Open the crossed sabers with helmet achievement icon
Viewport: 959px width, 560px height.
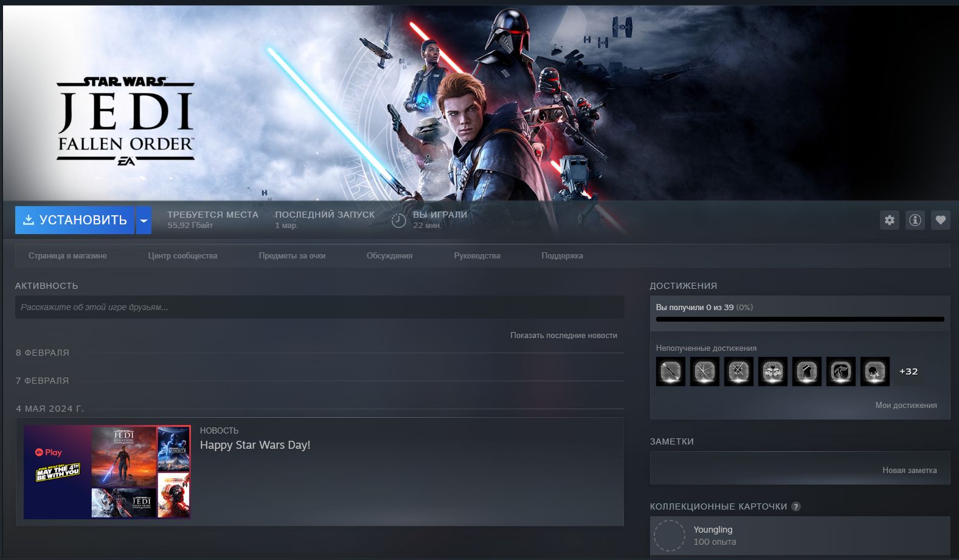point(739,372)
